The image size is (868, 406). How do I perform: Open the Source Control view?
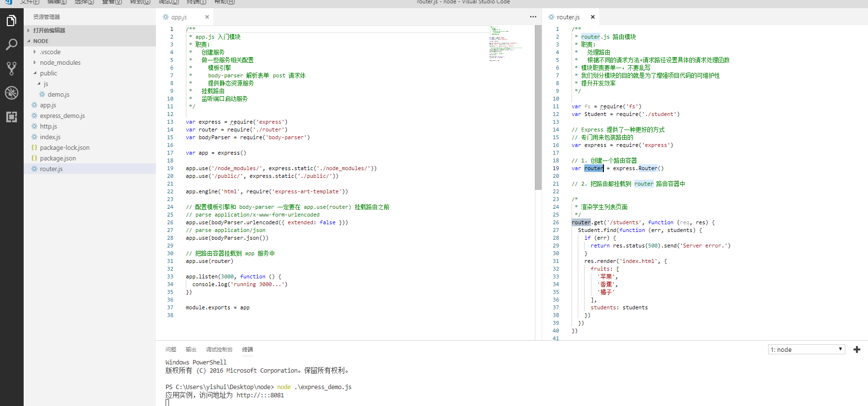pos(12,69)
